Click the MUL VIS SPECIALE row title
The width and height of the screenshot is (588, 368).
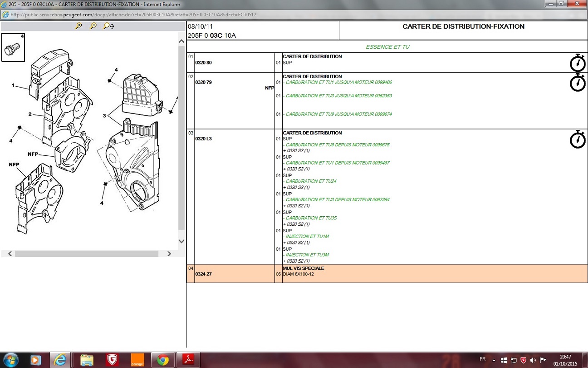click(304, 269)
